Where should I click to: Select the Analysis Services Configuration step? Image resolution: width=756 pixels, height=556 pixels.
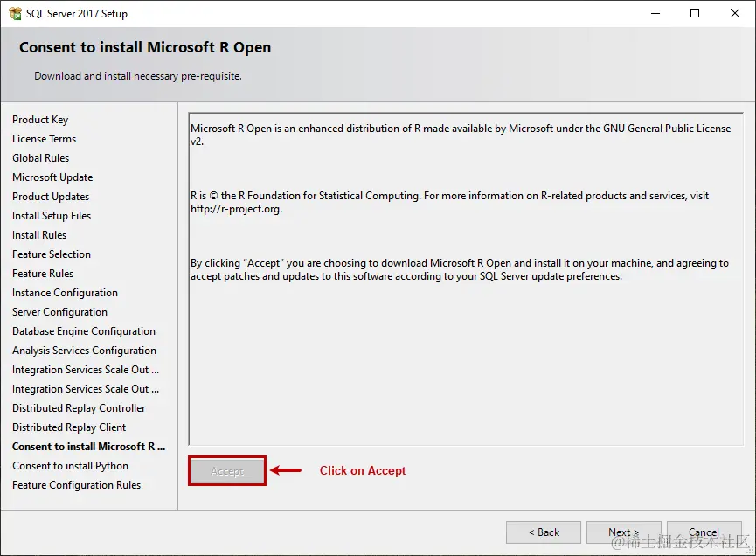click(x=85, y=351)
